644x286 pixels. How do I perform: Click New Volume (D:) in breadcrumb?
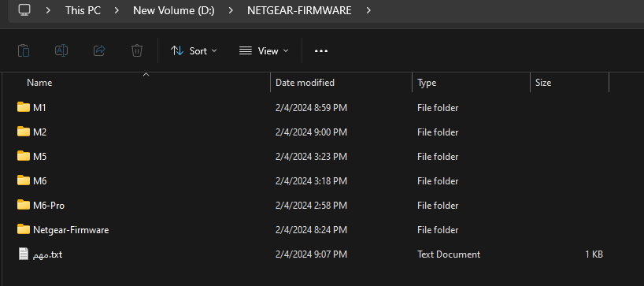[x=174, y=10]
